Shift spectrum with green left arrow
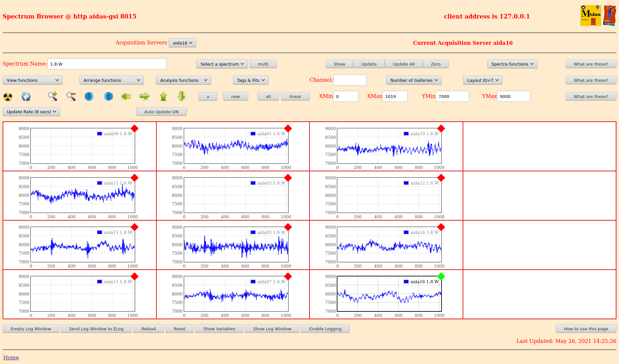Image resolution: width=619 pixels, height=364 pixels. 126,96
